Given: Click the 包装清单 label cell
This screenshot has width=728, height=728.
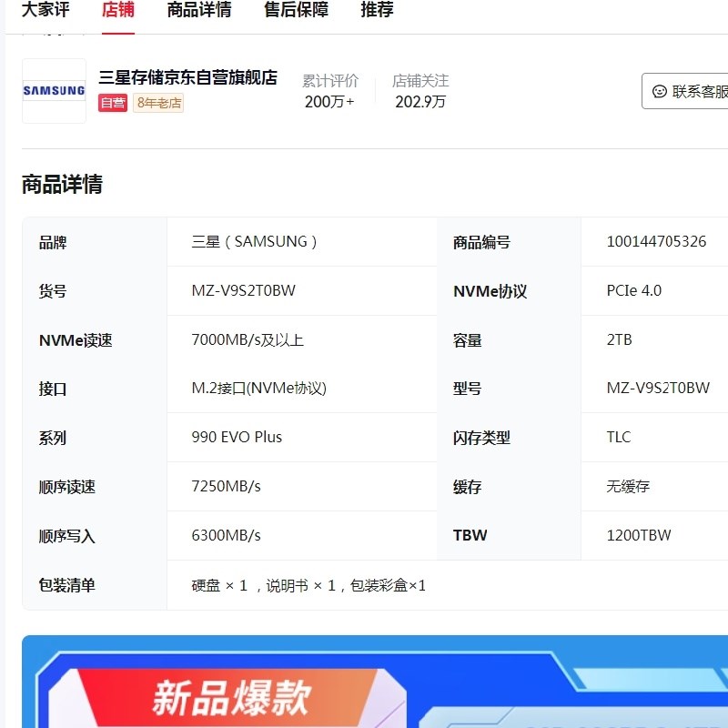Looking at the screenshot, I should pyautogui.click(x=95, y=585).
